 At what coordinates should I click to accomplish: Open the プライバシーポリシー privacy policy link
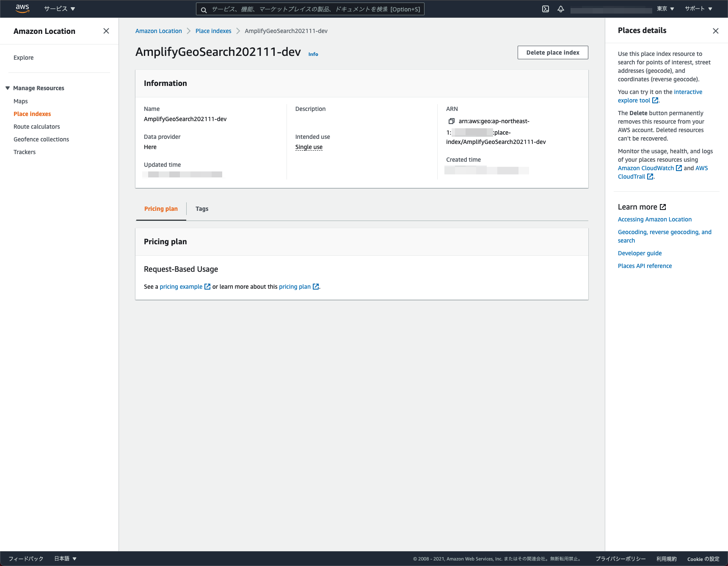coord(620,559)
